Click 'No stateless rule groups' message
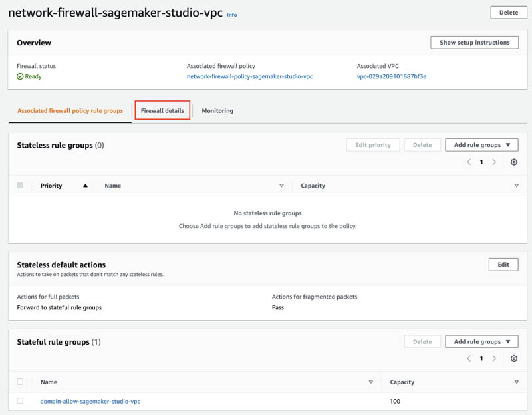 point(267,213)
